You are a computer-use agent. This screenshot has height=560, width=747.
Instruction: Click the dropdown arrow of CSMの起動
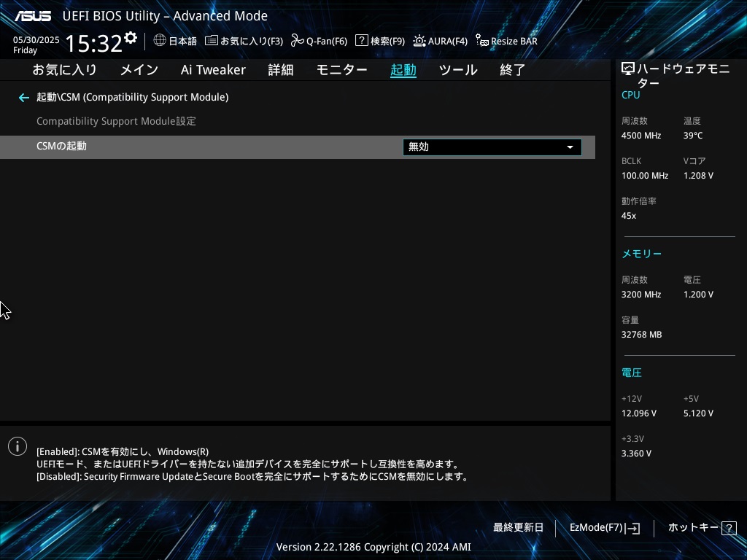pyautogui.click(x=570, y=147)
